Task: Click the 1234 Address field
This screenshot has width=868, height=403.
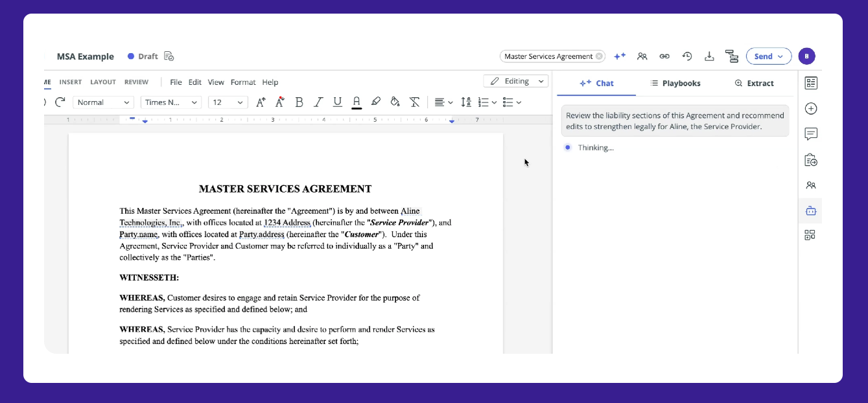Action: point(288,222)
